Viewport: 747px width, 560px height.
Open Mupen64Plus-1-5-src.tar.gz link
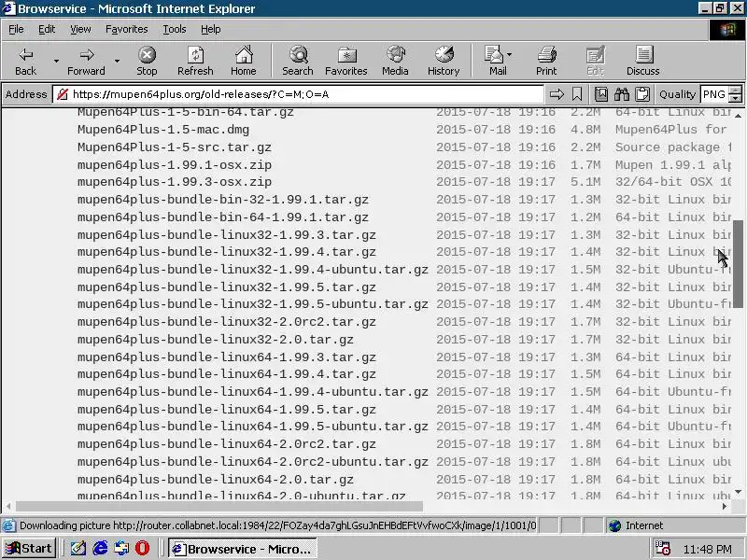pos(175,147)
